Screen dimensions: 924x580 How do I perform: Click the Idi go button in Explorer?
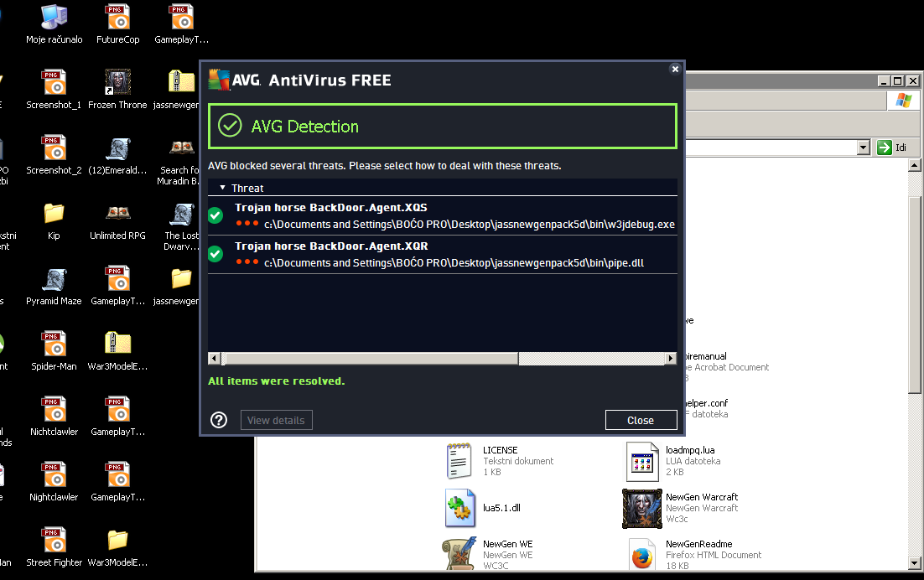pyautogui.click(x=891, y=148)
